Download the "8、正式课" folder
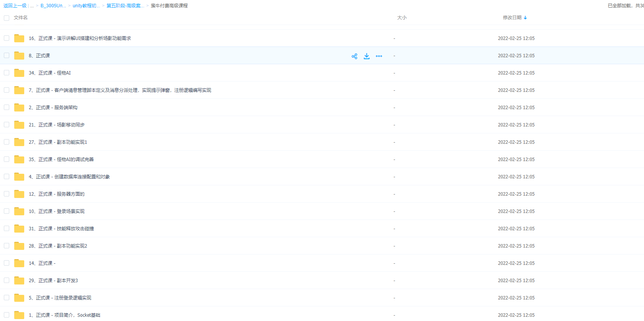644x321 pixels. (x=367, y=56)
